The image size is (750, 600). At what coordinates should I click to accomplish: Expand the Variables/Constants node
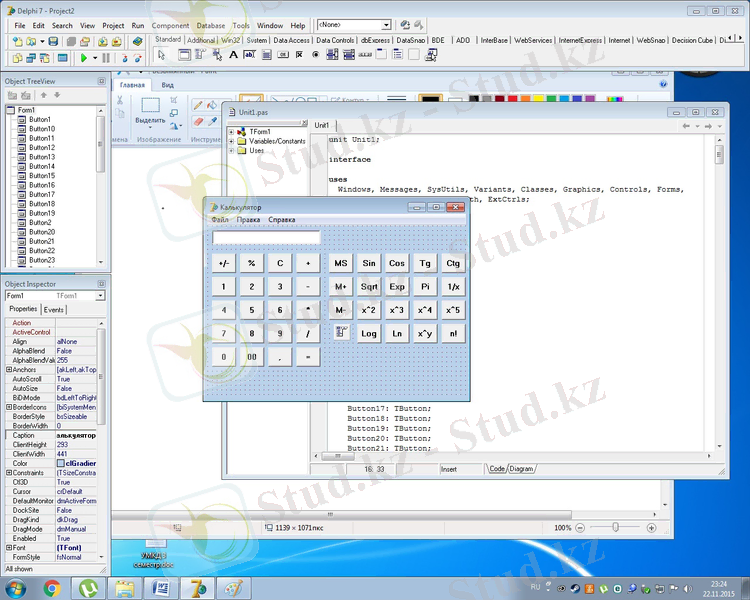pos(231,141)
